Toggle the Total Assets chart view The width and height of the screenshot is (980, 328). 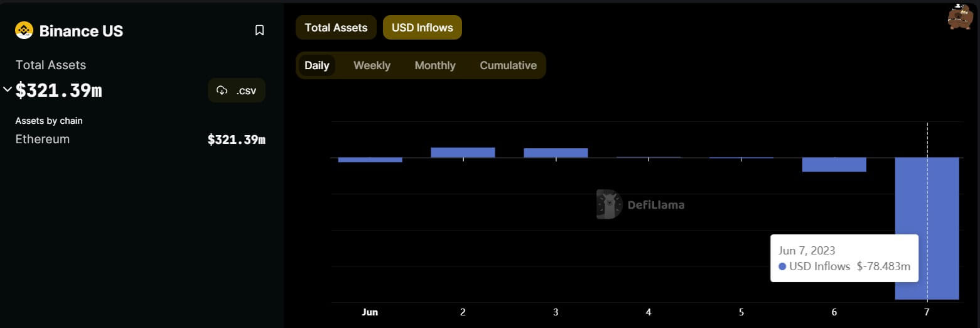pyautogui.click(x=336, y=28)
